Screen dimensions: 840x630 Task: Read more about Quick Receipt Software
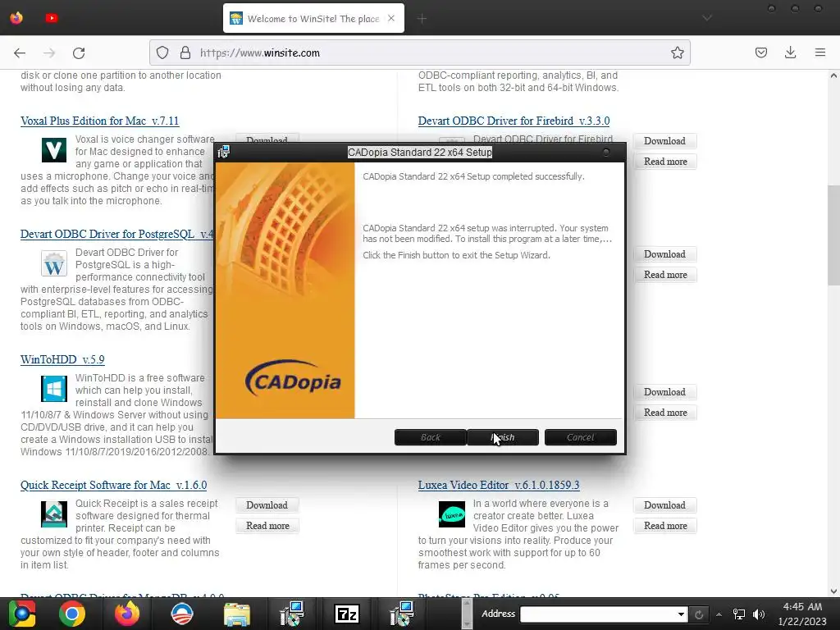pos(267,526)
